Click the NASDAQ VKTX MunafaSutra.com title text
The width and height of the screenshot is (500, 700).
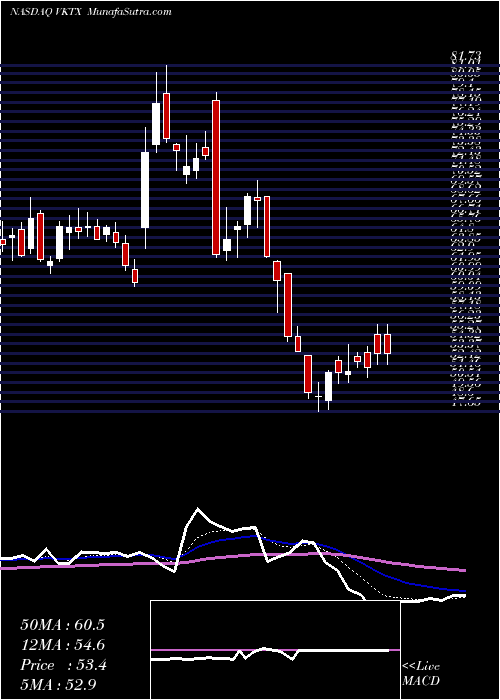coord(91,12)
